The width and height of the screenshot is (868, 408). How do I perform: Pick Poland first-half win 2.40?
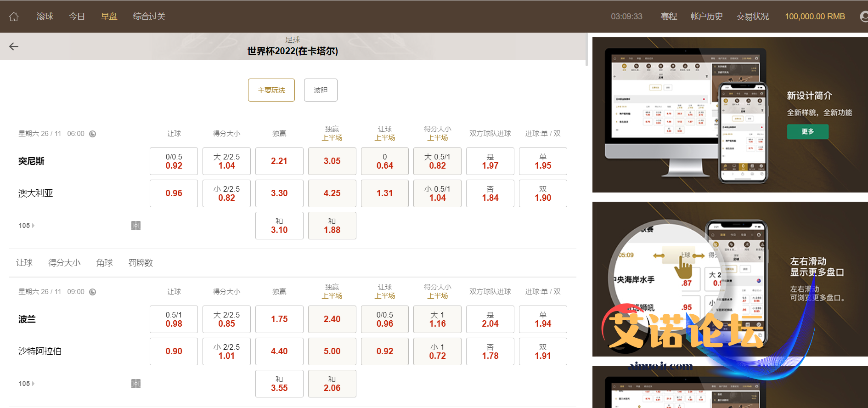[x=332, y=319]
